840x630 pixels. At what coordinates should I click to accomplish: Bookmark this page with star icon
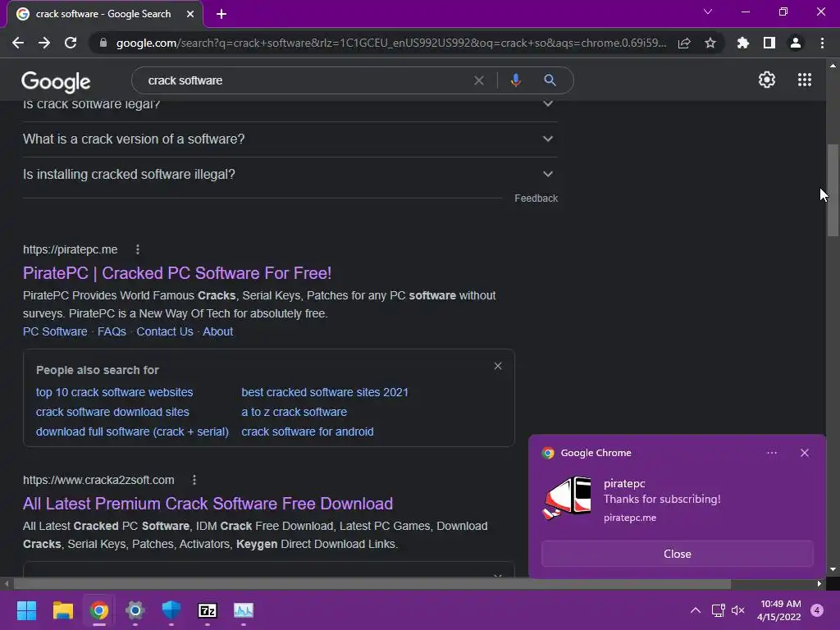tap(710, 43)
